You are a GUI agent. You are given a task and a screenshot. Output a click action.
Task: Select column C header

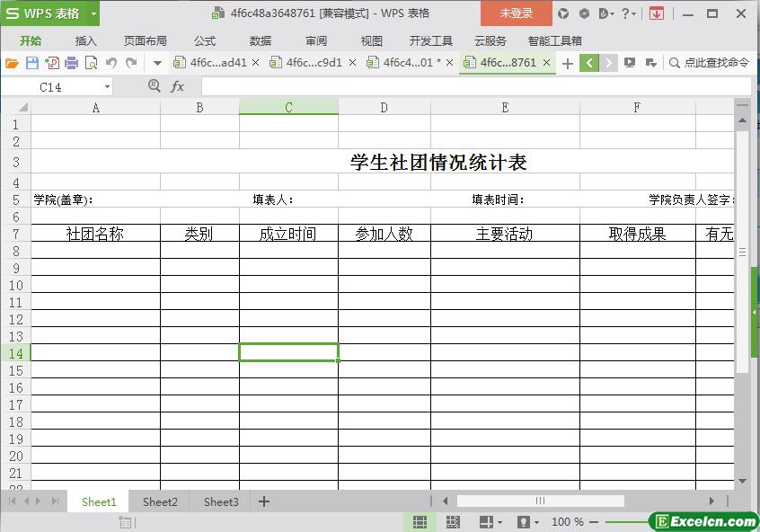point(288,107)
